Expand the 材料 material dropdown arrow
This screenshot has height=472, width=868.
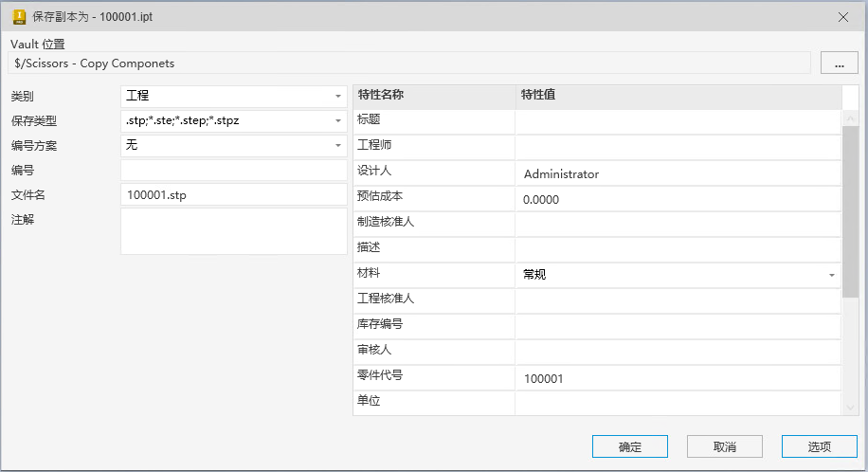point(831,275)
